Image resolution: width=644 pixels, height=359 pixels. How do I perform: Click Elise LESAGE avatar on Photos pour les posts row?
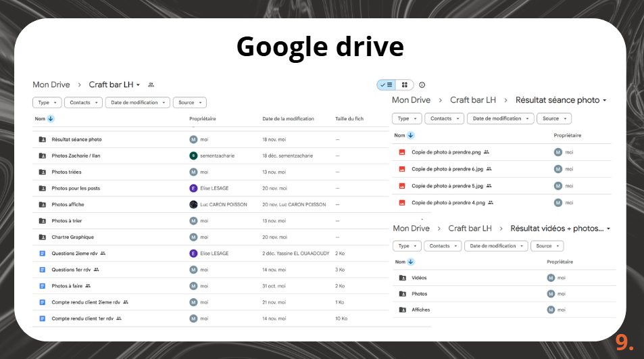point(193,189)
